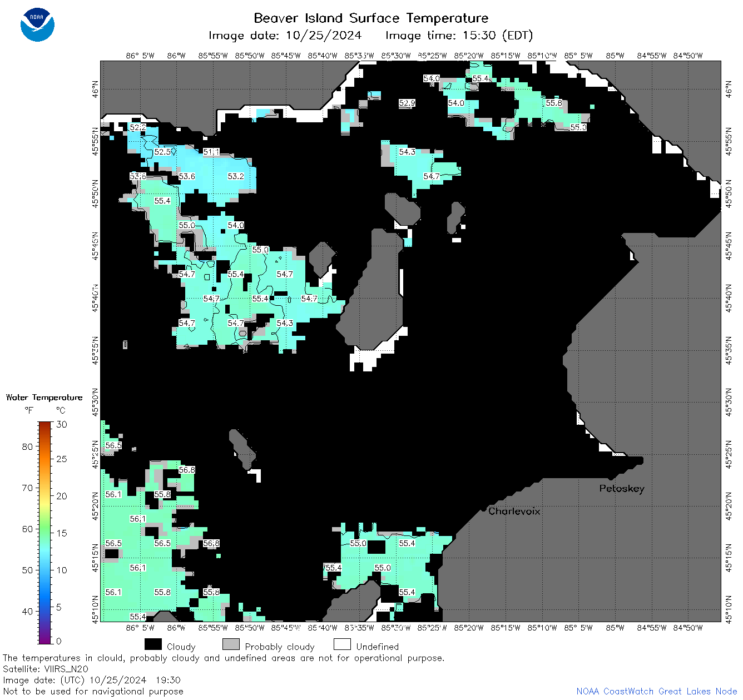Screen dimensions: 743x700
Task: Click the Petoskey city label
Action: point(622,489)
